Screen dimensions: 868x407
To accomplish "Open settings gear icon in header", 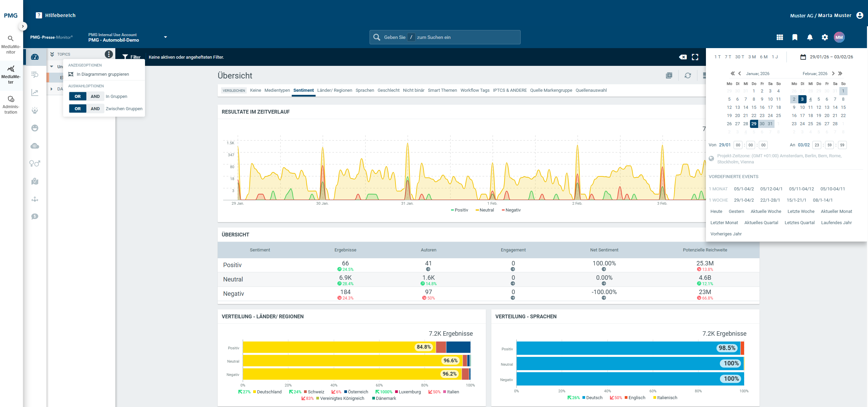I will [825, 37].
